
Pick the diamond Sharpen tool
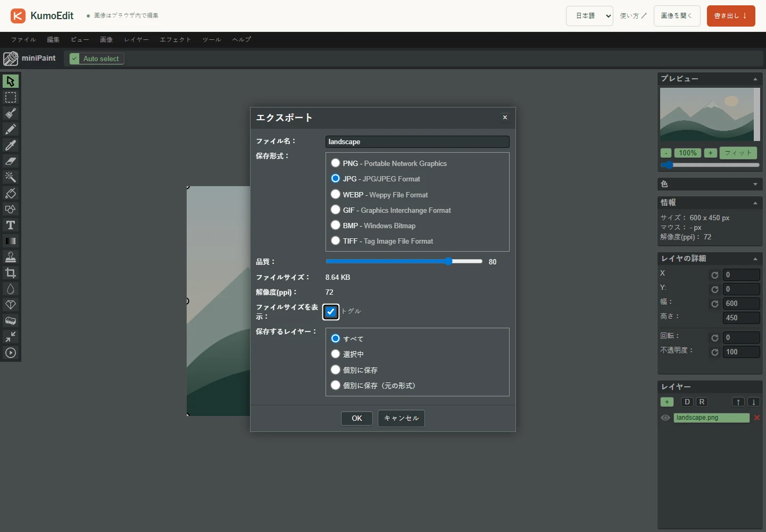pos(11,305)
